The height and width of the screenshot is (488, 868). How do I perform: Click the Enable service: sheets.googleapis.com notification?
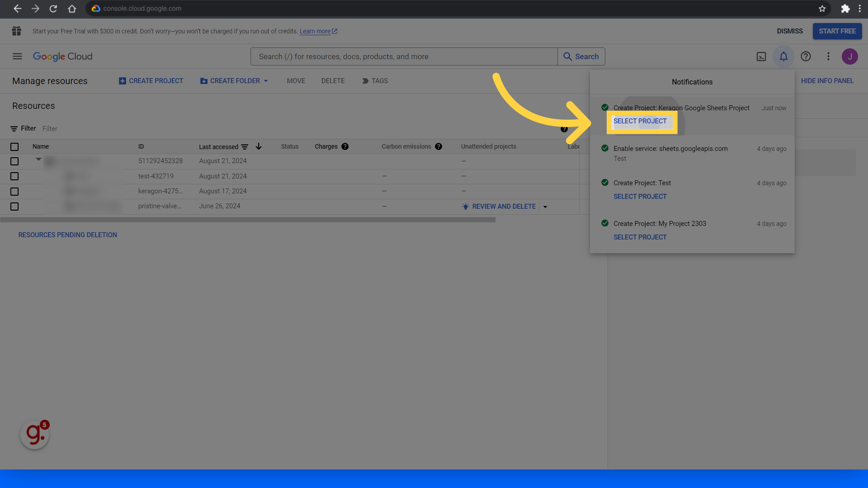692,154
